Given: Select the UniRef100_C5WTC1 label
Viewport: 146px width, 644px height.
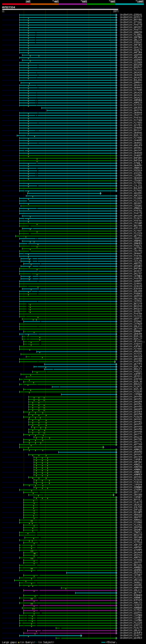Looking at the screenshot, I should coord(131,533).
